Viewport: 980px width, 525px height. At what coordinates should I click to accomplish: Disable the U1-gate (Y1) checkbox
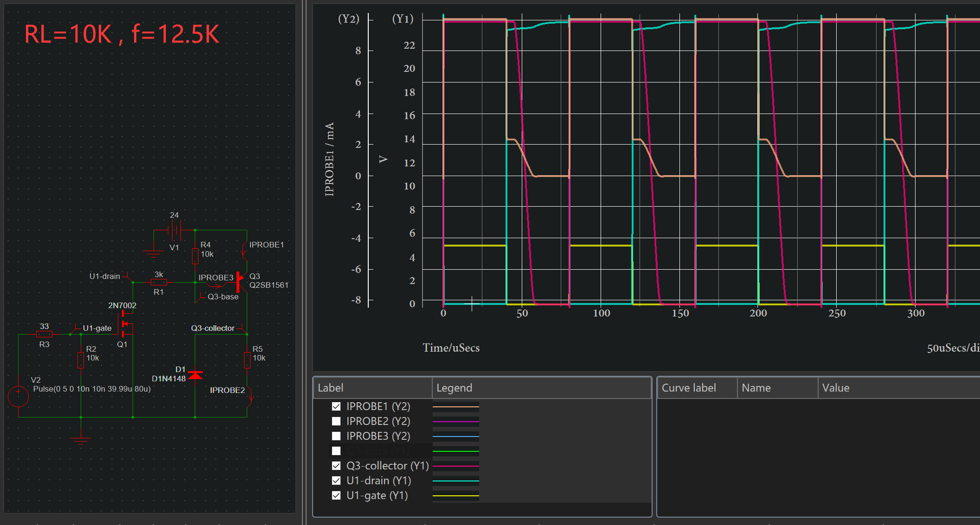(x=336, y=495)
